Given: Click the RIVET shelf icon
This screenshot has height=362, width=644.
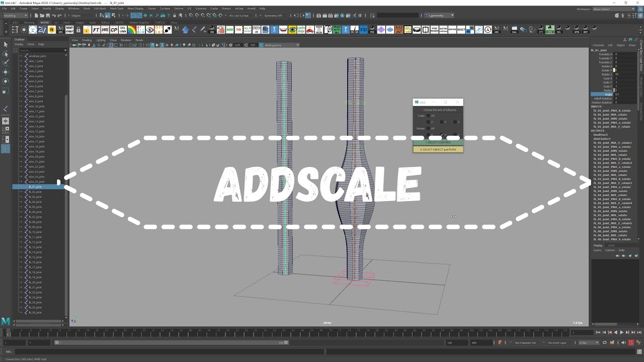Looking at the screenshot, I should (461, 30).
